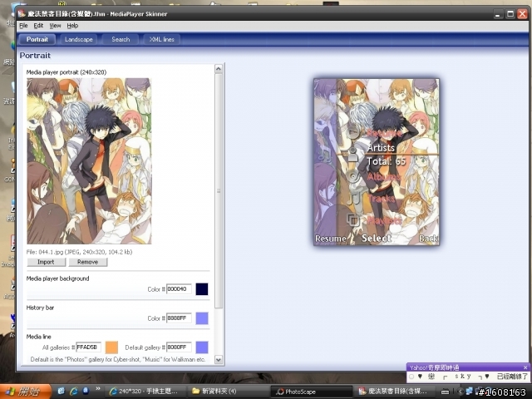
Task: Focus the Media player background color field
Action: pos(179,289)
